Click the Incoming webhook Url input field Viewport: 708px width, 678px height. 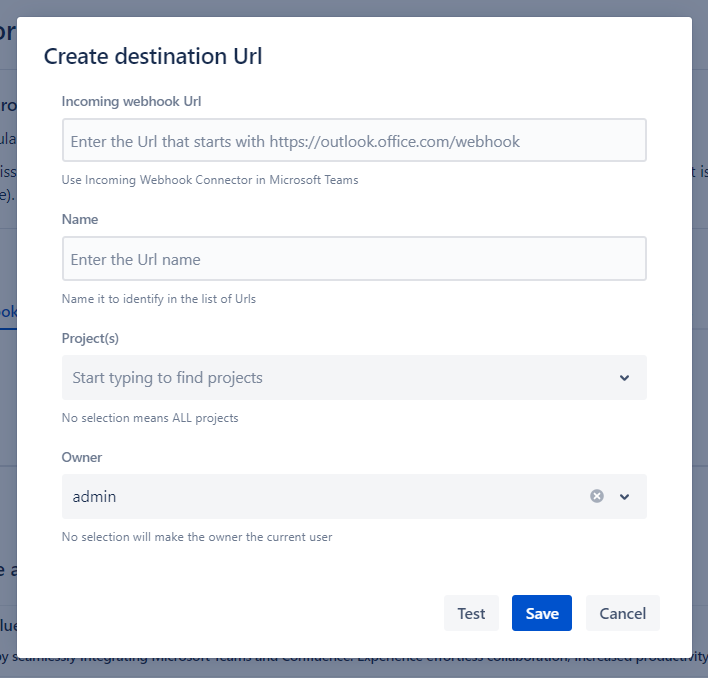click(354, 141)
